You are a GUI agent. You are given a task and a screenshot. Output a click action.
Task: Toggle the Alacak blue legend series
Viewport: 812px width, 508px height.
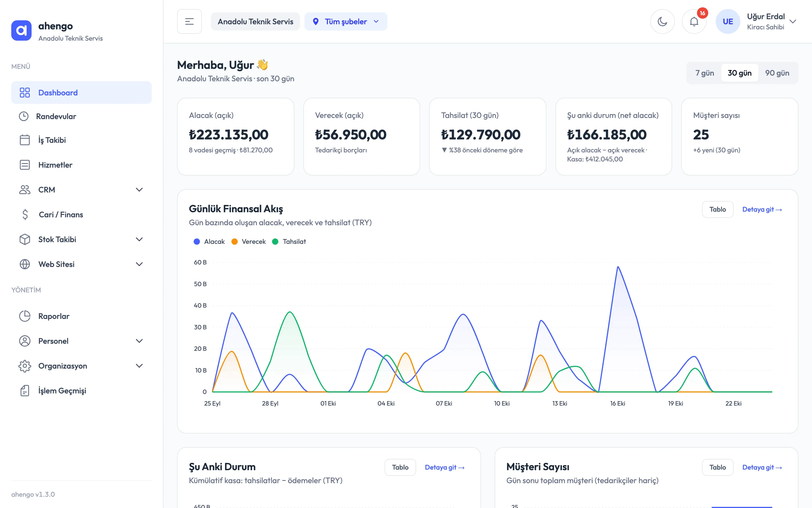tap(209, 242)
